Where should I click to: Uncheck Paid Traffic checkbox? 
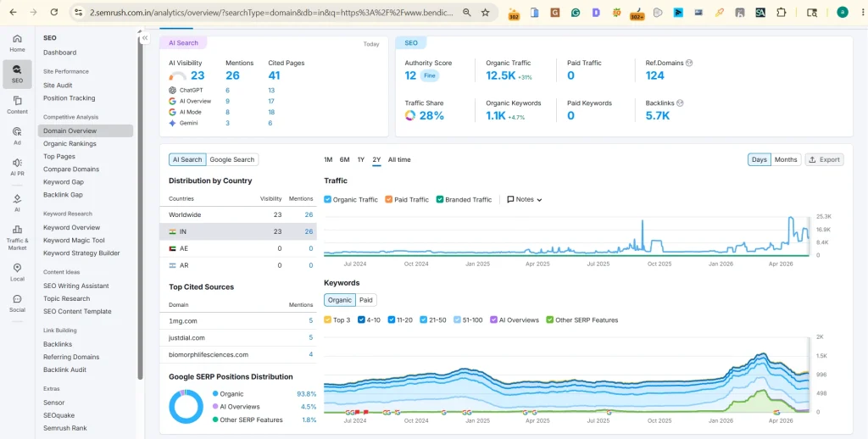[388, 199]
